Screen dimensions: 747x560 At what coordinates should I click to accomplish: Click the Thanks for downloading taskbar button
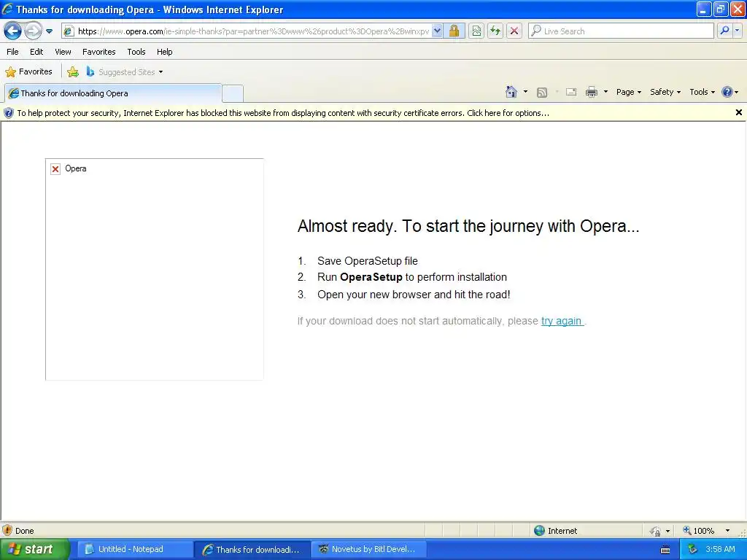(x=252, y=550)
